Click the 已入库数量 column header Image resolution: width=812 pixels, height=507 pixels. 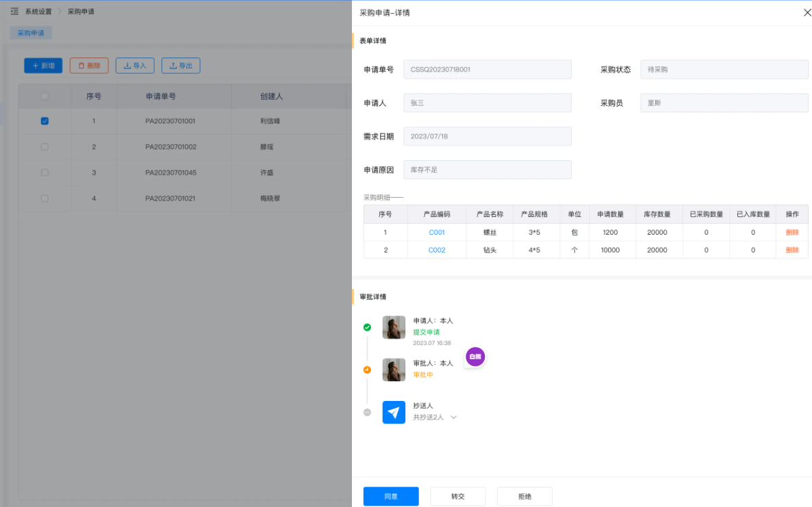pyautogui.click(x=753, y=214)
